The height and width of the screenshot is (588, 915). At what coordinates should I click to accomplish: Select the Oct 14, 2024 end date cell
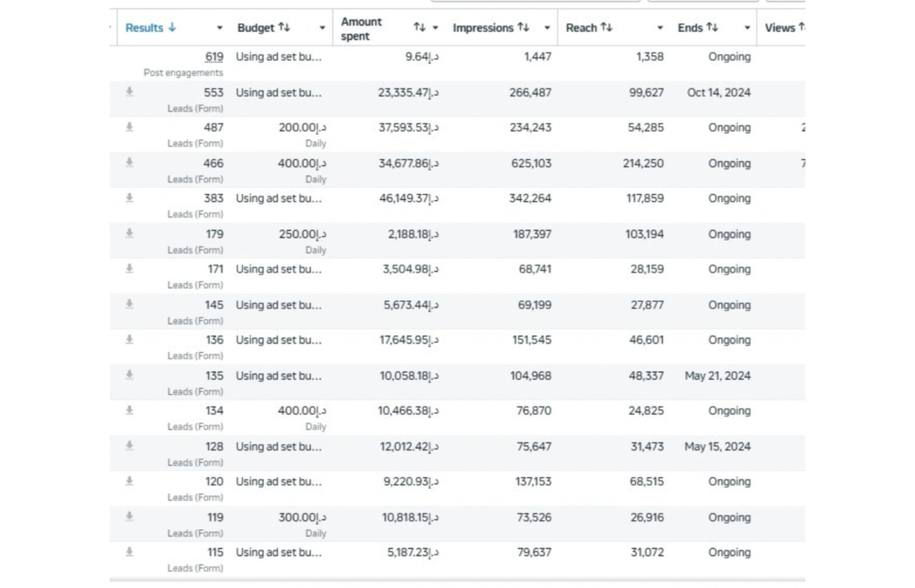pos(719,92)
